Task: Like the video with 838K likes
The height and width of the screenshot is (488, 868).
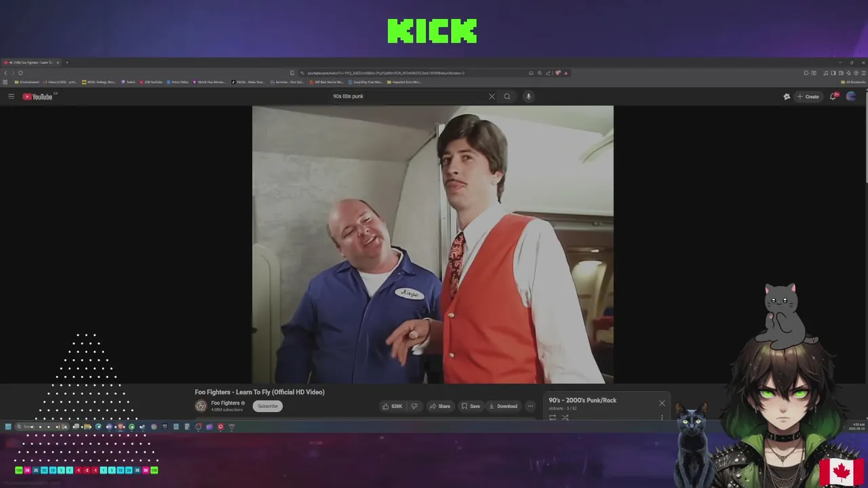Action: point(393,406)
